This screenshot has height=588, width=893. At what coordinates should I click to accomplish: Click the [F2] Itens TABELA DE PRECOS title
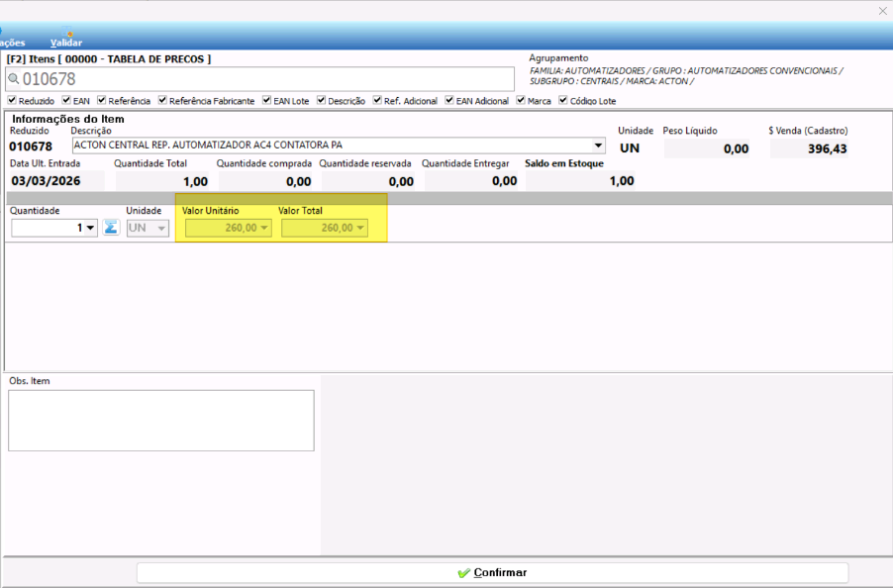tap(109, 58)
